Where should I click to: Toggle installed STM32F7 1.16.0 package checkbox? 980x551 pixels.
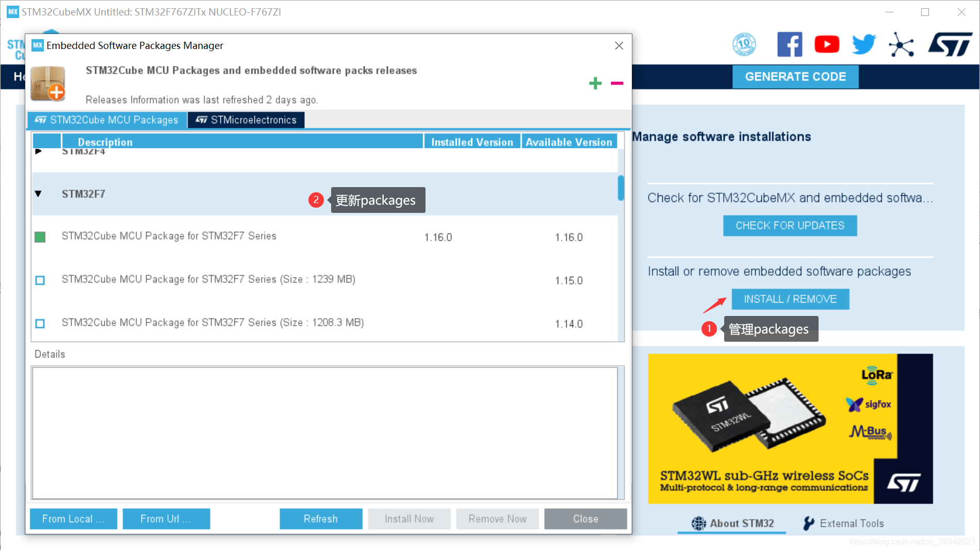click(x=40, y=237)
